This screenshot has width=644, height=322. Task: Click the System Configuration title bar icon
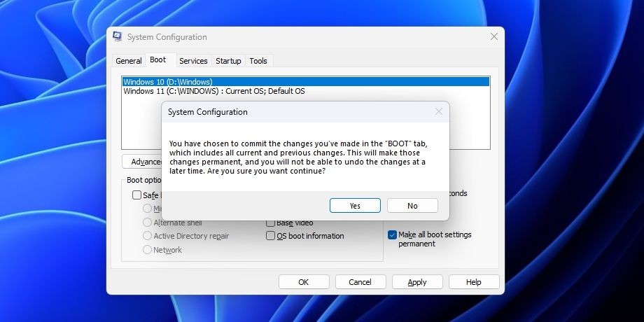click(x=118, y=36)
